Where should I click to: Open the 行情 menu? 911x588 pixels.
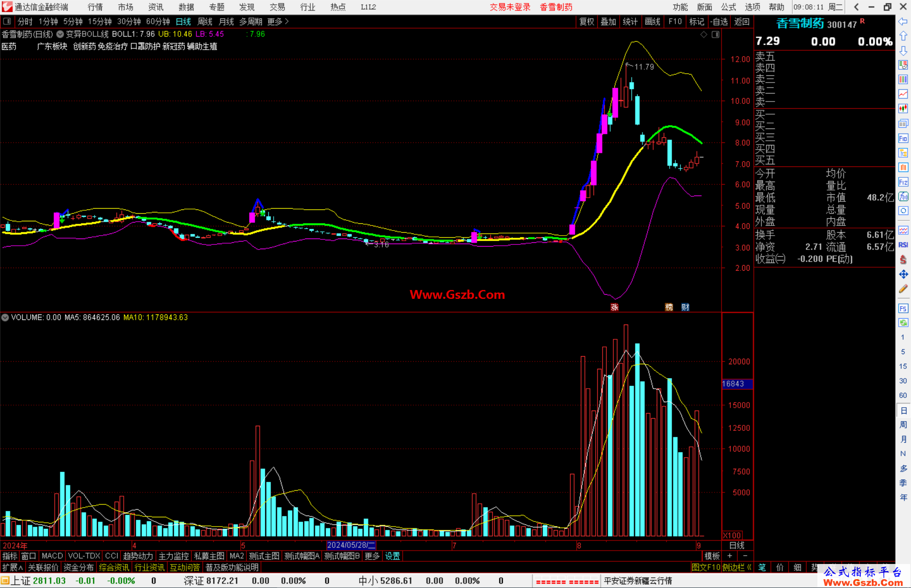[x=95, y=7]
